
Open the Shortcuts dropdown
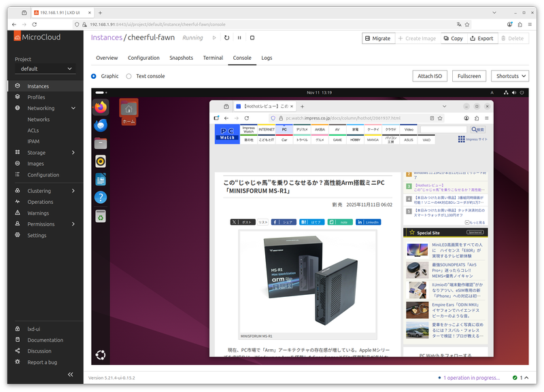[x=510, y=76]
